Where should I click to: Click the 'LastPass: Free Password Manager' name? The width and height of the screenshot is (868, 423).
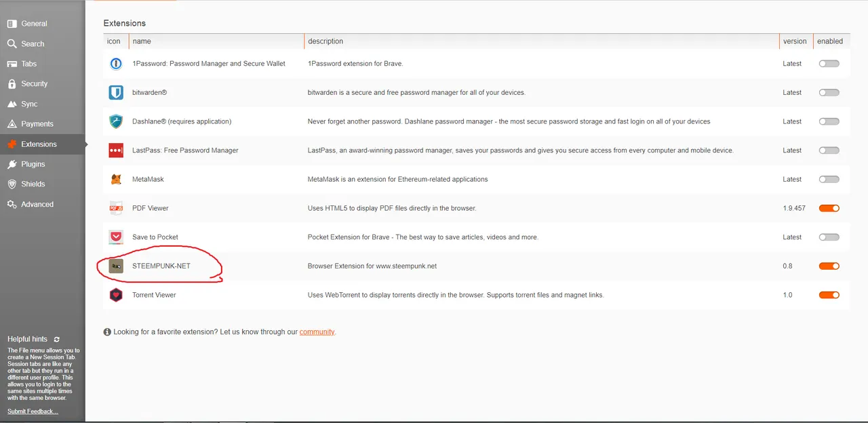pos(185,150)
